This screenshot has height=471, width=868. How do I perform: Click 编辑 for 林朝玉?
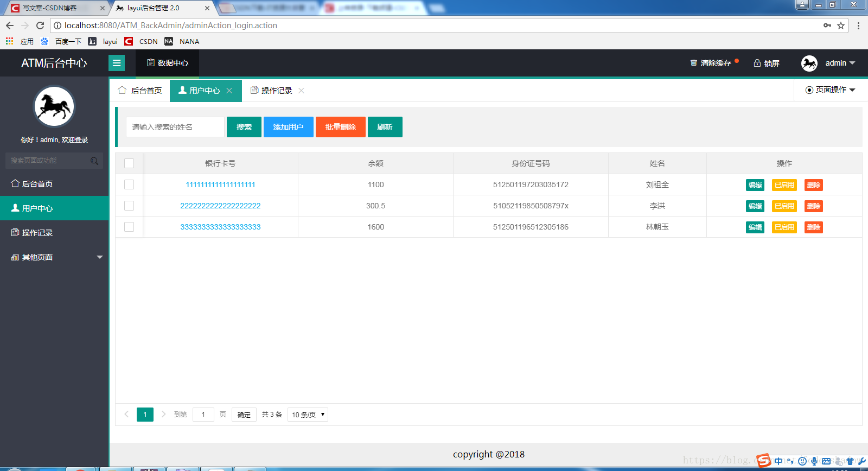point(755,227)
